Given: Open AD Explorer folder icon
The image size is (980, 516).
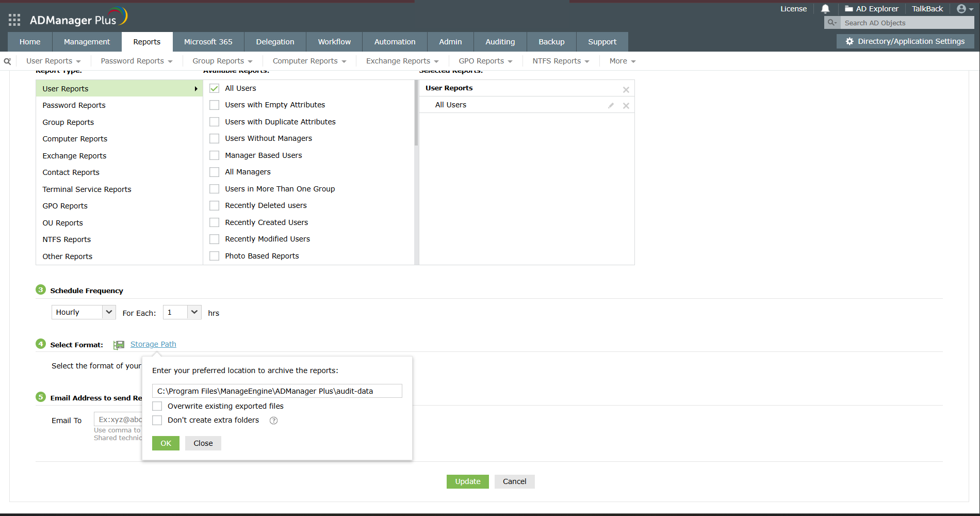Looking at the screenshot, I should [x=848, y=9].
